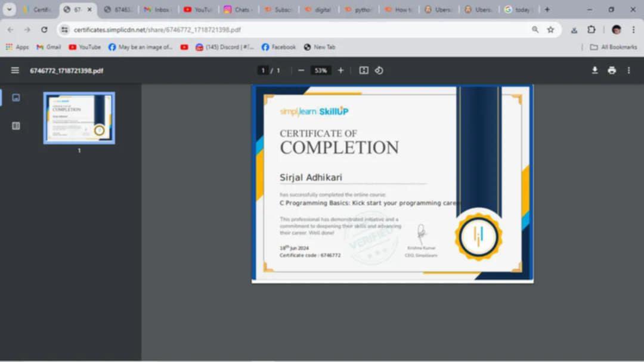Open PDF viewer more actions menu

[629, 70]
